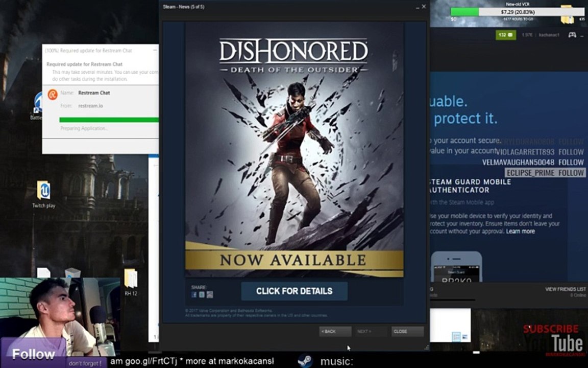
Task: Click the purple Follow overlay button
Action: pos(33,353)
